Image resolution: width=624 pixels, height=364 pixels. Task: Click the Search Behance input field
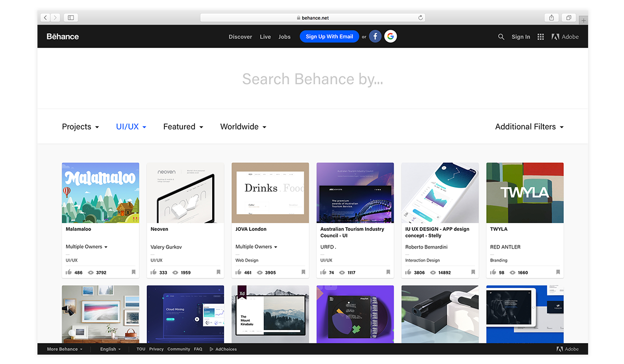313,79
